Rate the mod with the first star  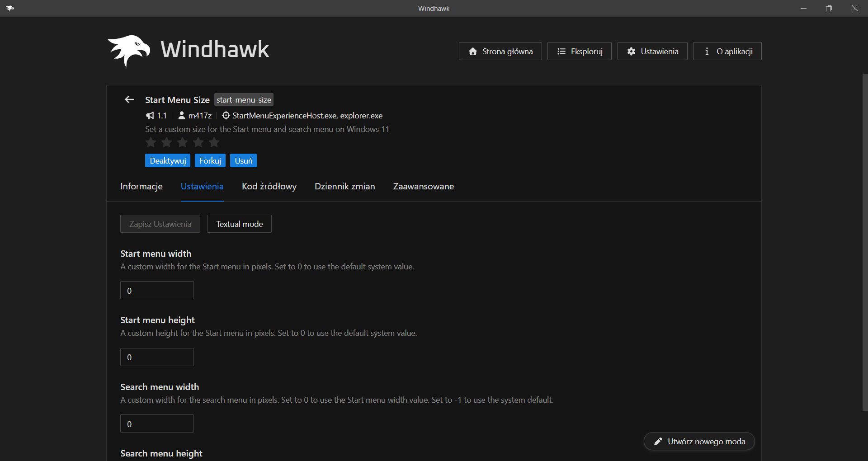pyautogui.click(x=151, y=143)
